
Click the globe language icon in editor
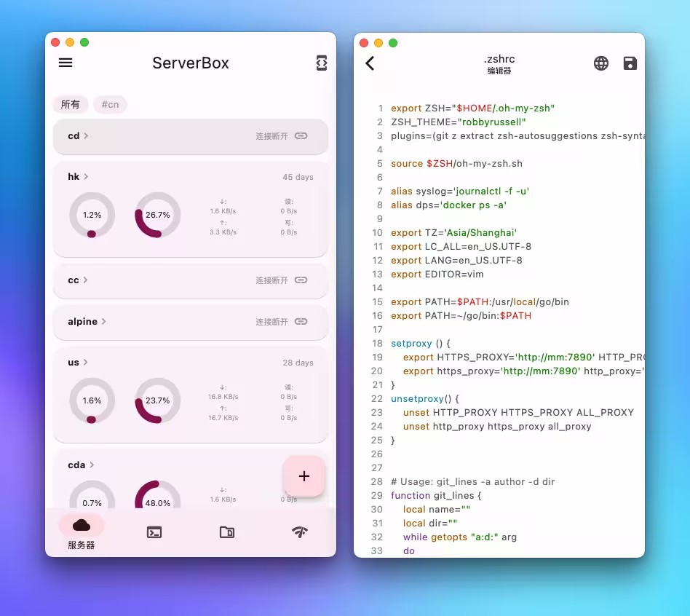(x=601, y=63)
